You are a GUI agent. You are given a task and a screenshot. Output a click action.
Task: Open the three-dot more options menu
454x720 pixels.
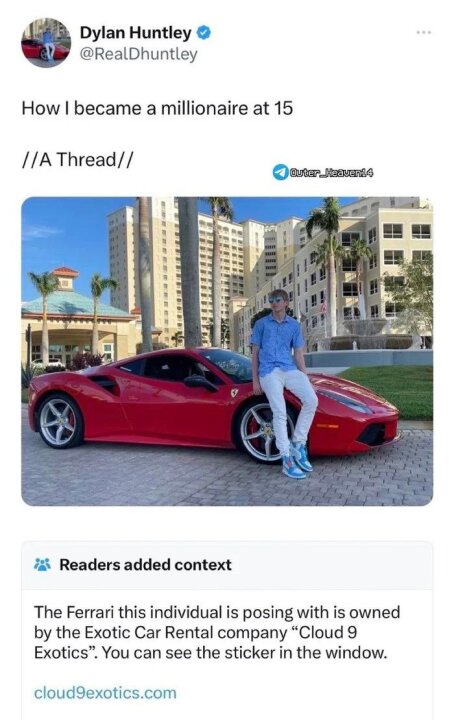tap(424, 33)
